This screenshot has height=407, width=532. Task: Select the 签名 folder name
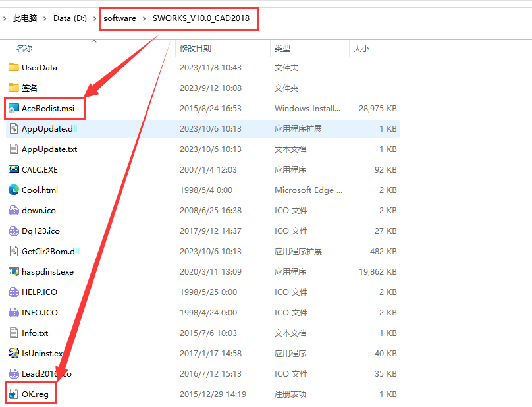pos(30,88)
